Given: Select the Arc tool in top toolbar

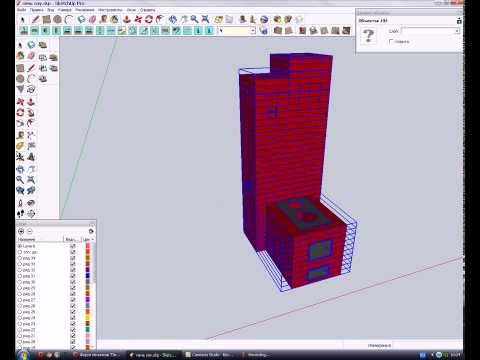Looking at the screenshot, I should 69,20.
